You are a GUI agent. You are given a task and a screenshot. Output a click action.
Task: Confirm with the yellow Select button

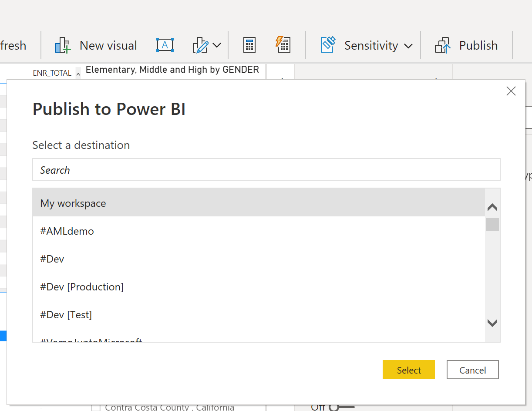(409, 370)
